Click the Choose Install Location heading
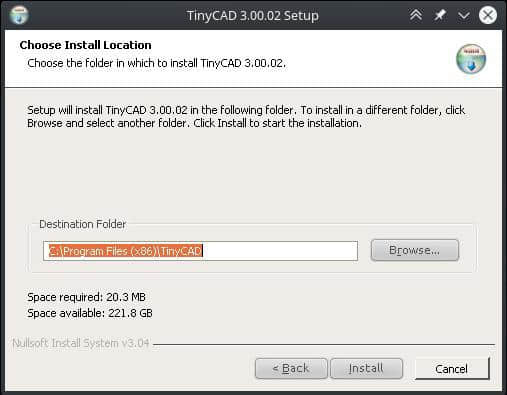This screenshot has width=507, height=395. 85,45
